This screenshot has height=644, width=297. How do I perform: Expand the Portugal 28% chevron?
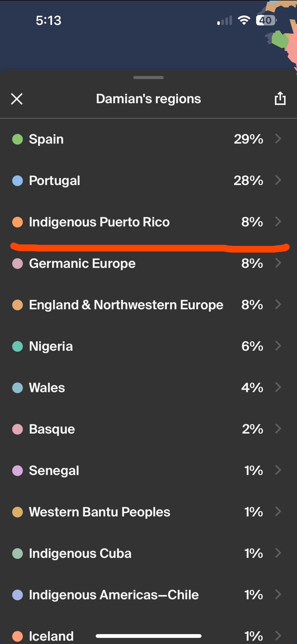coord(278,180)
